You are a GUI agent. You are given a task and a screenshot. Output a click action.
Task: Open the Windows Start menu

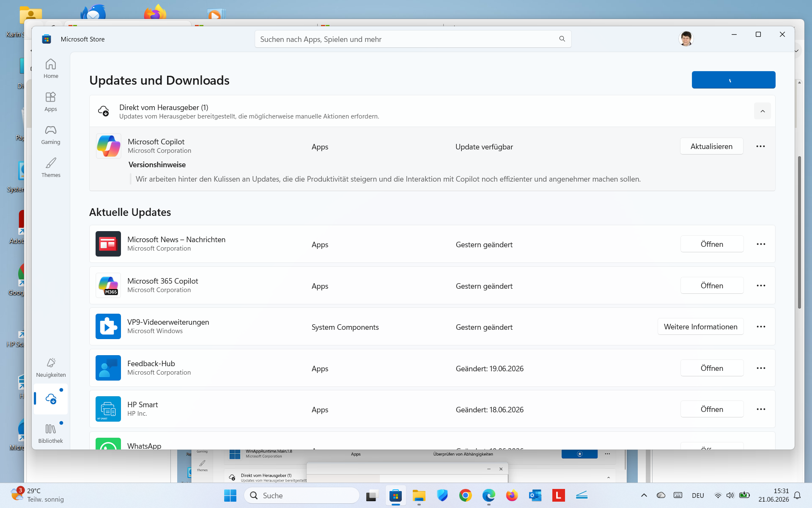click(x=230, y=495)
